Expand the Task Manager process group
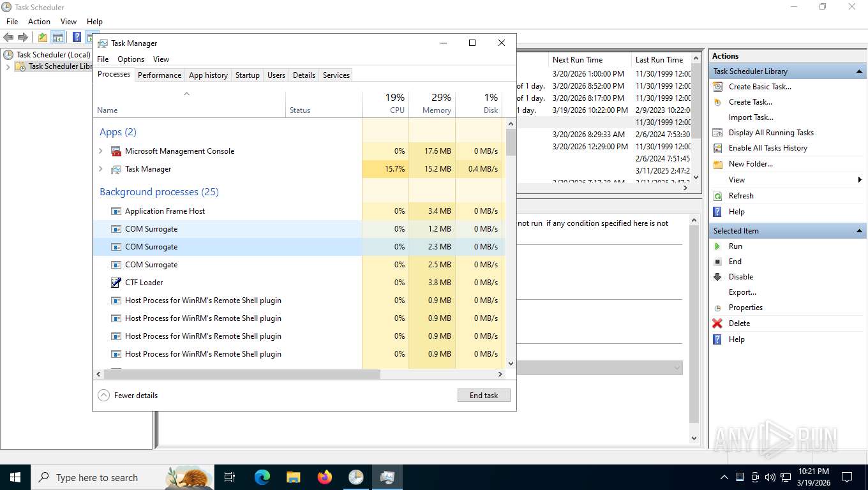 pyautogui.click(x=101, y=169)
